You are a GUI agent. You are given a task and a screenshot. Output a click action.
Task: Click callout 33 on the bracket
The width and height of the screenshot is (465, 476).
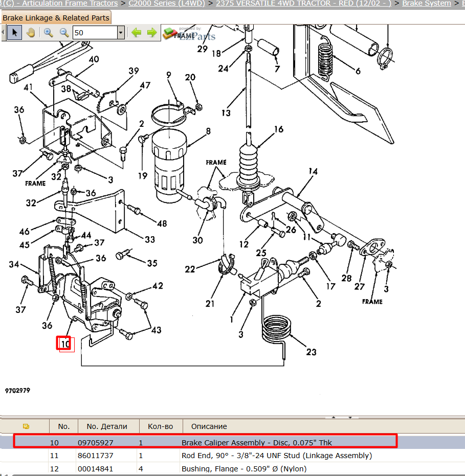click(150, 239)
